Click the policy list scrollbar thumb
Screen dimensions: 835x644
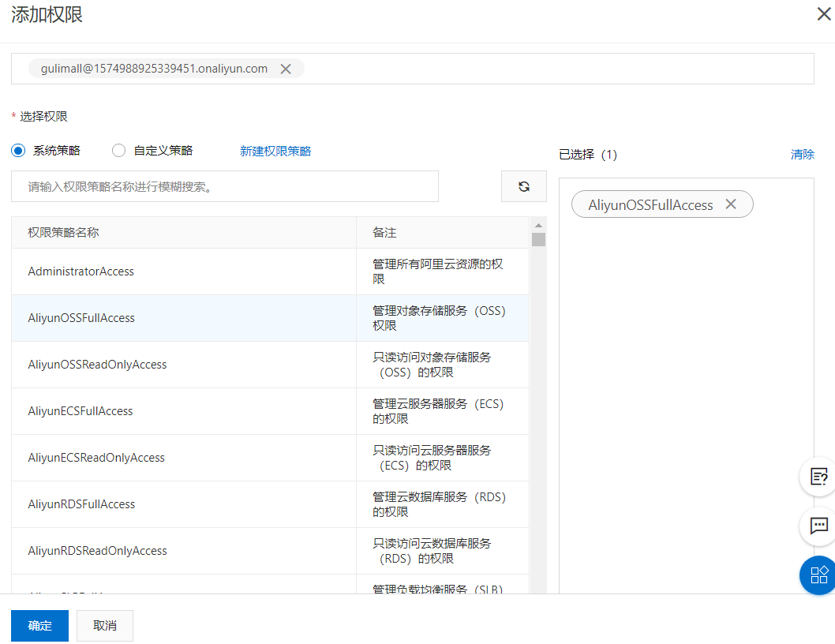click(538, 240)
